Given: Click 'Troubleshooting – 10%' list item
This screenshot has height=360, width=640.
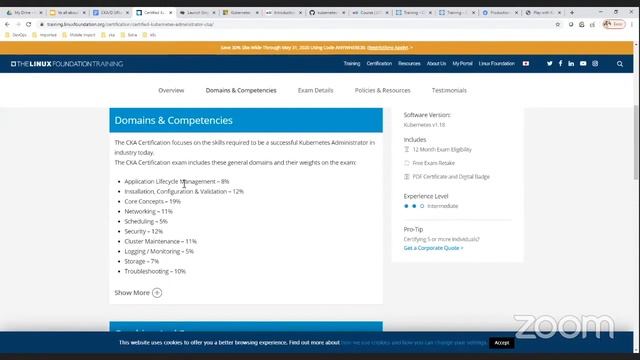Looking at the screenshot, I should click(155, 271).
